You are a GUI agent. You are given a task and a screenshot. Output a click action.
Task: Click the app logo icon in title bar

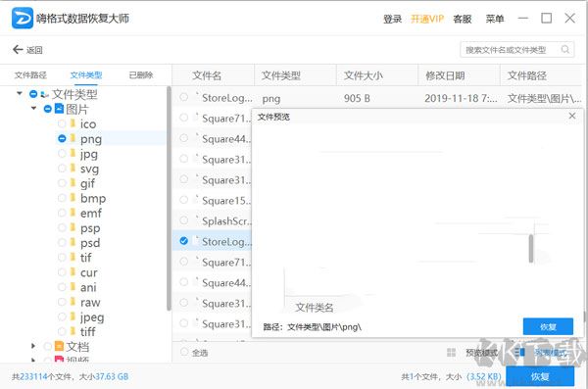point(23,18)
